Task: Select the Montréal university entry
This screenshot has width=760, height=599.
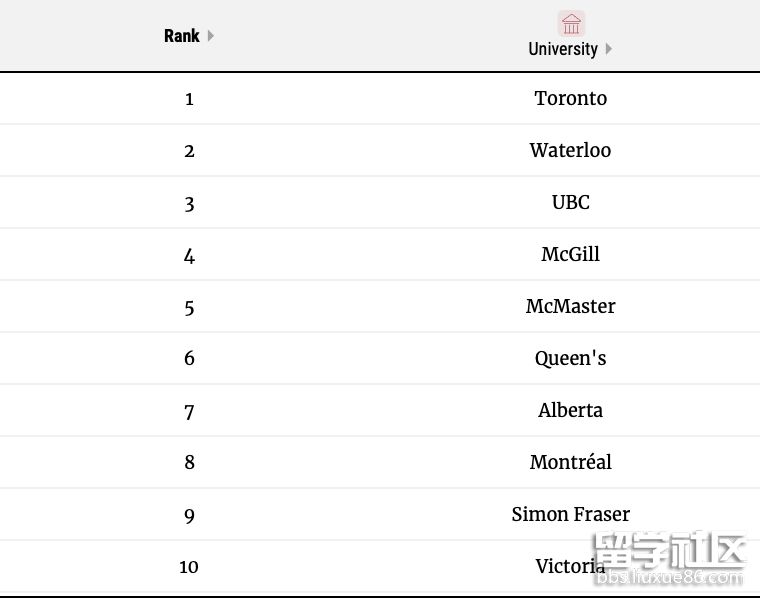Action: (570, 462)
